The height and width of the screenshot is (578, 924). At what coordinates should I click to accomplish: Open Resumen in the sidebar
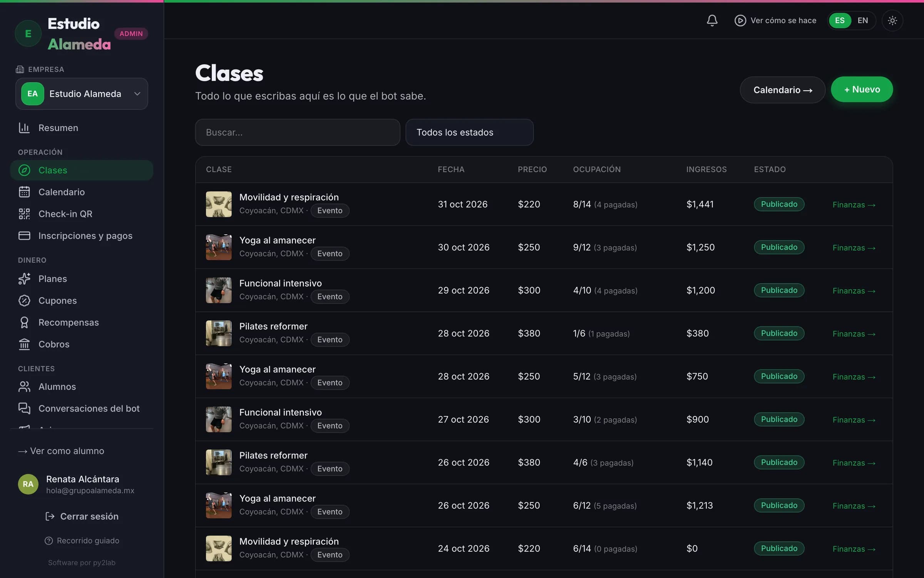(x=82, y=128)
